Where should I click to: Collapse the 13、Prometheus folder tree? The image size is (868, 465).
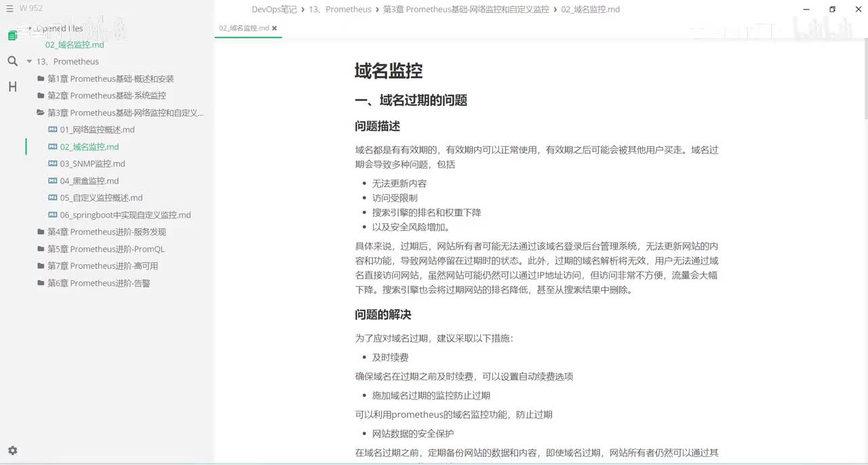30,62
